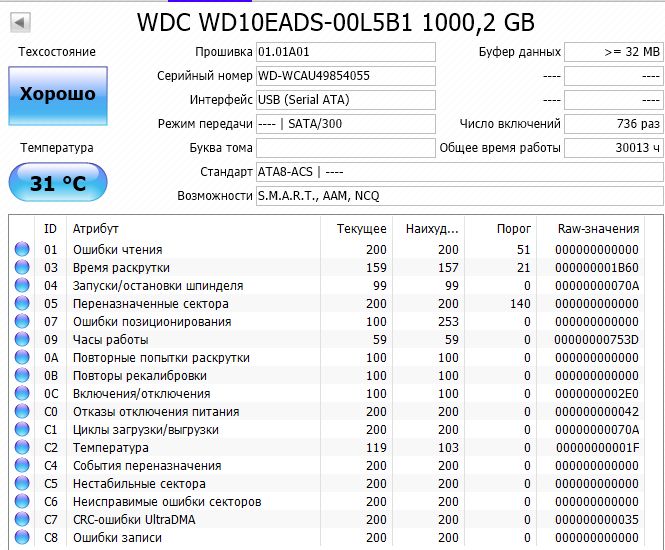Click the empty Буква тома field
665x550 pixels.
coord(346,148)
